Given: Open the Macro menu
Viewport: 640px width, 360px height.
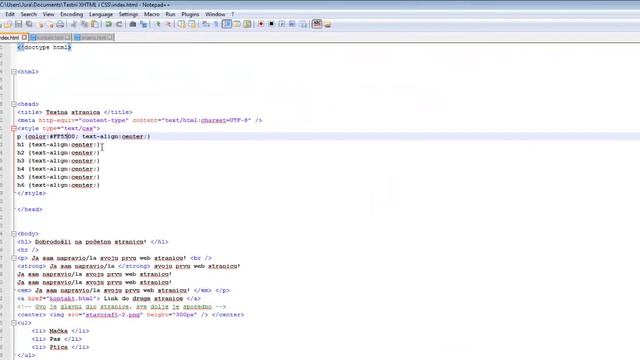Looking at the screenshot, I should point(151,14).
